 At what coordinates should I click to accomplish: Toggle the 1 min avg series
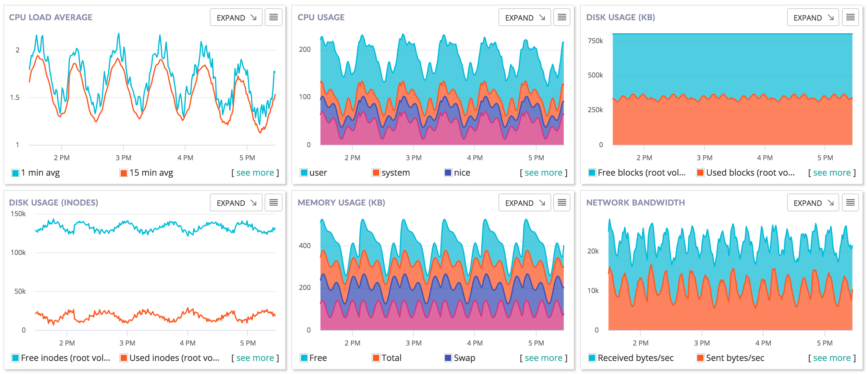(40, 173)
